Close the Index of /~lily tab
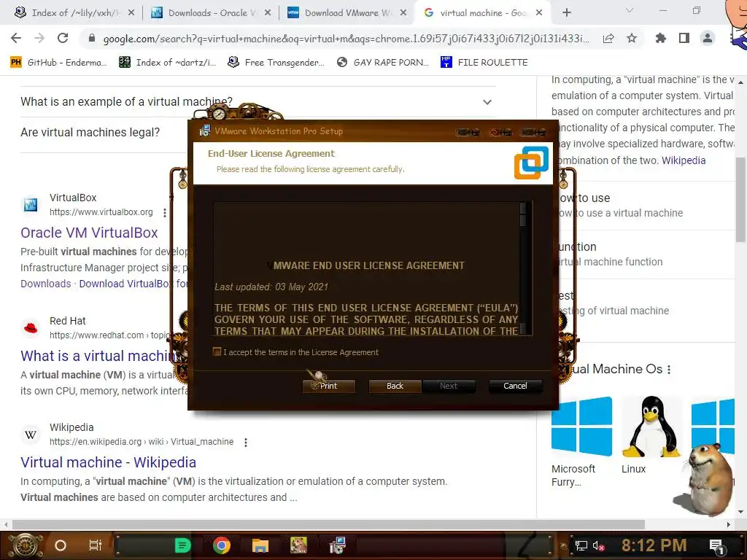The image size is (747, 560). [x=131, y=13]
